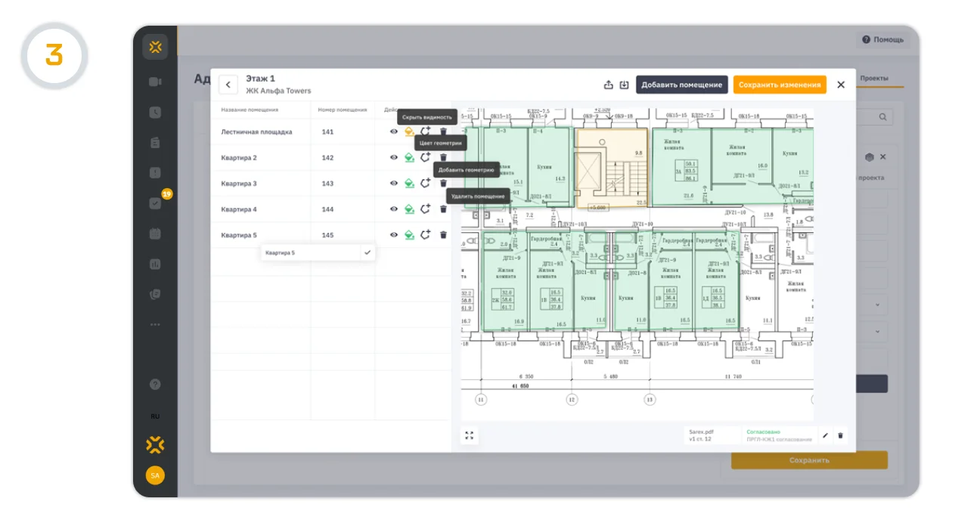Open the video camera section in sidebar
Image resolution: width=980 pixels, height=523 pixels.
click(155, 82)
